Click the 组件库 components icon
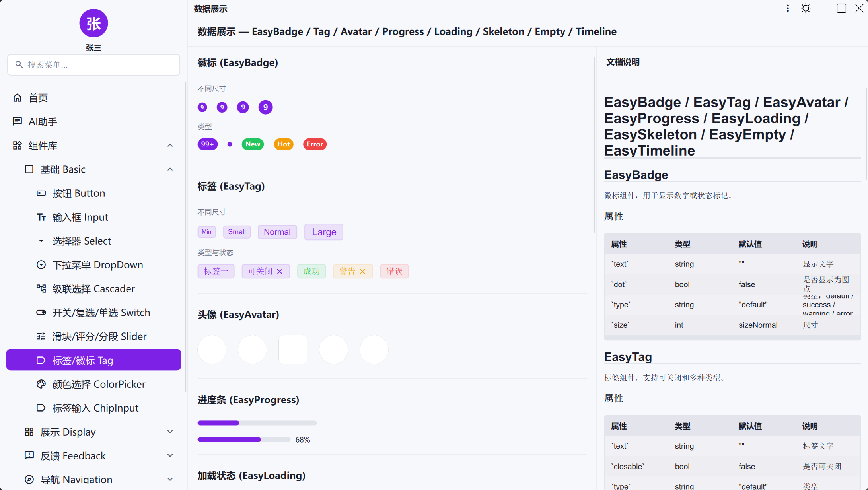Viewport: 868px width, 490px height. coord(17,146)
